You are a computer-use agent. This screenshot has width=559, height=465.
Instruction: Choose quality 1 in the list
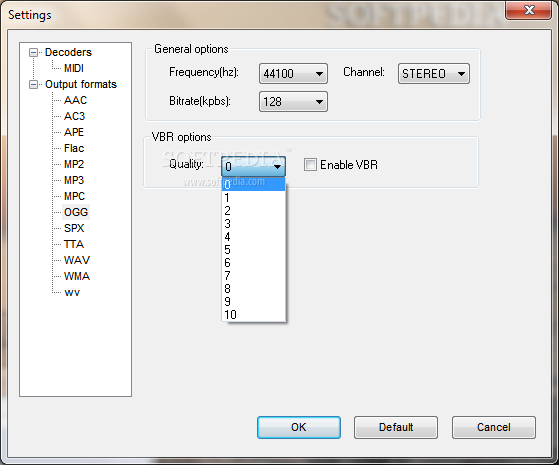(253, 198)
